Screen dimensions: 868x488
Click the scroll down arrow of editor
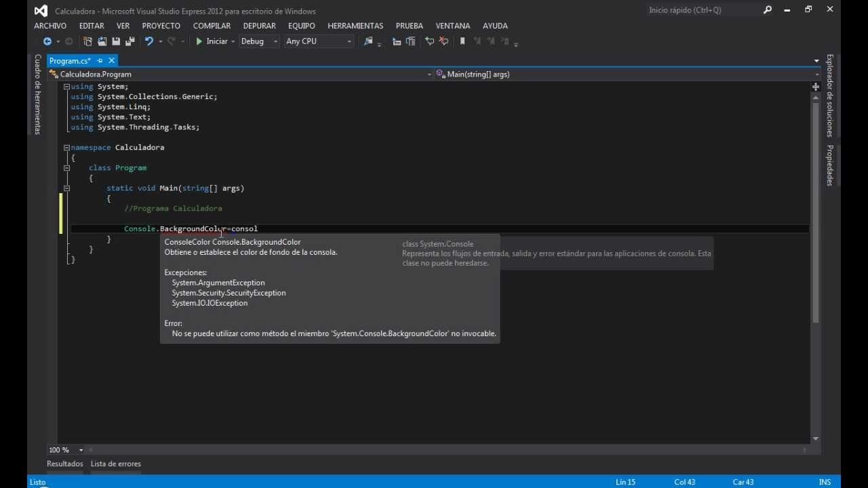(816, 439)
